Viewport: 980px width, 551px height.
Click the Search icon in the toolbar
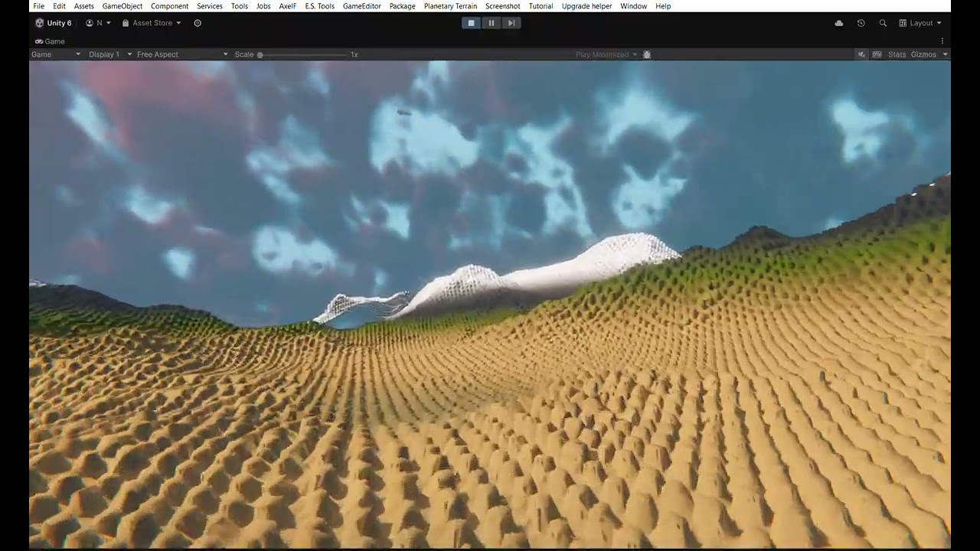[883, 23]
